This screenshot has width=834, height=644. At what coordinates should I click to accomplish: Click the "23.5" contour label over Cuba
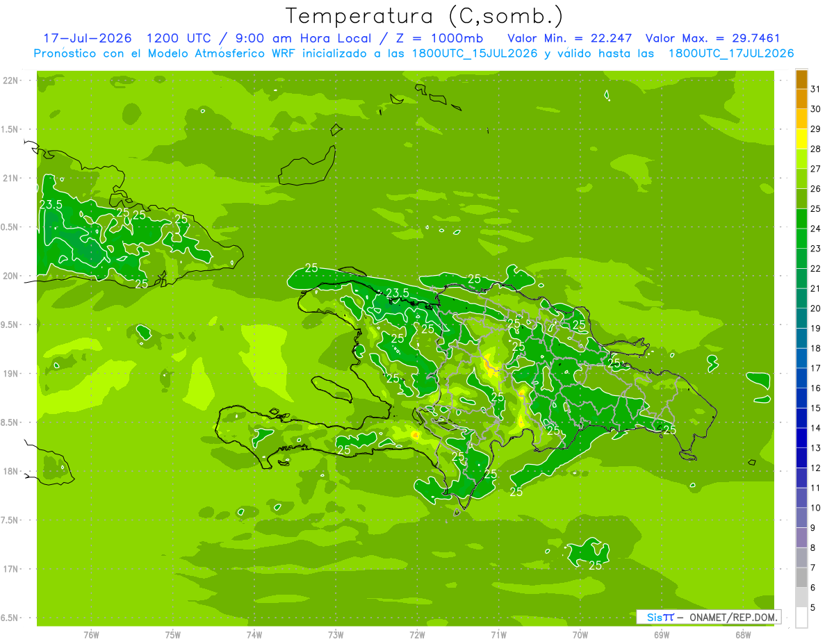click(51, 204)
